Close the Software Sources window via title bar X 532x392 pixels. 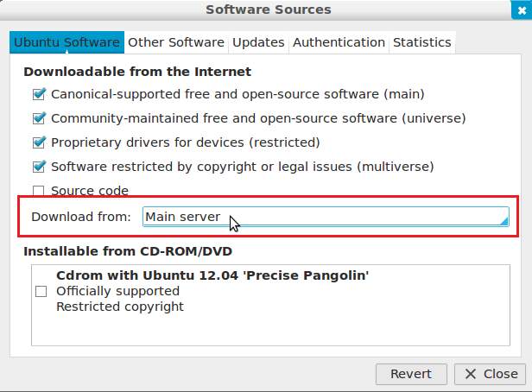516,9
